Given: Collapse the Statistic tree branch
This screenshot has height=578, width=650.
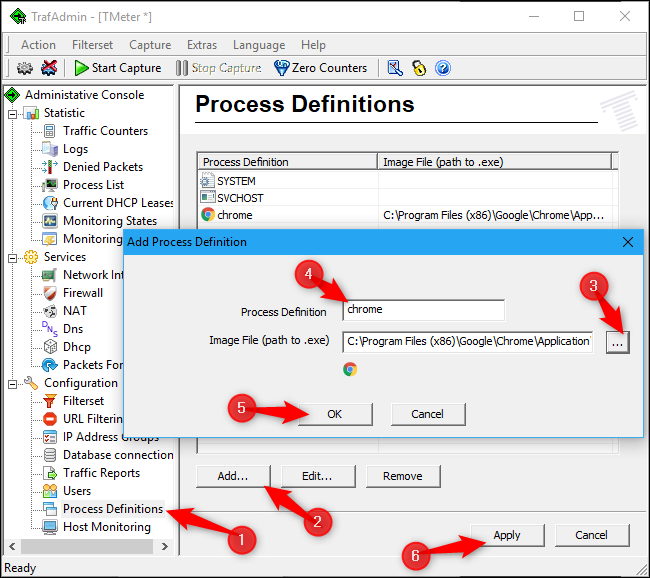Looking at the screenshot, I should click(x=12, y=113).
